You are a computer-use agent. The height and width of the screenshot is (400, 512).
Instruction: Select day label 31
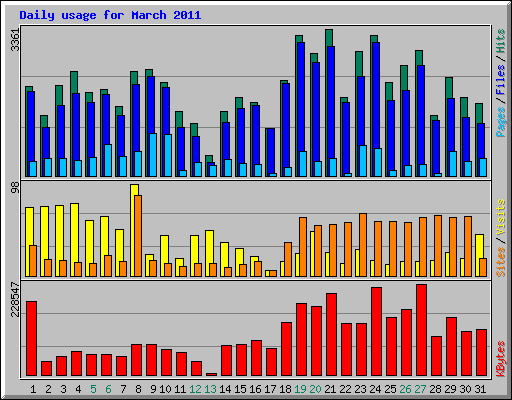point(480,389)
